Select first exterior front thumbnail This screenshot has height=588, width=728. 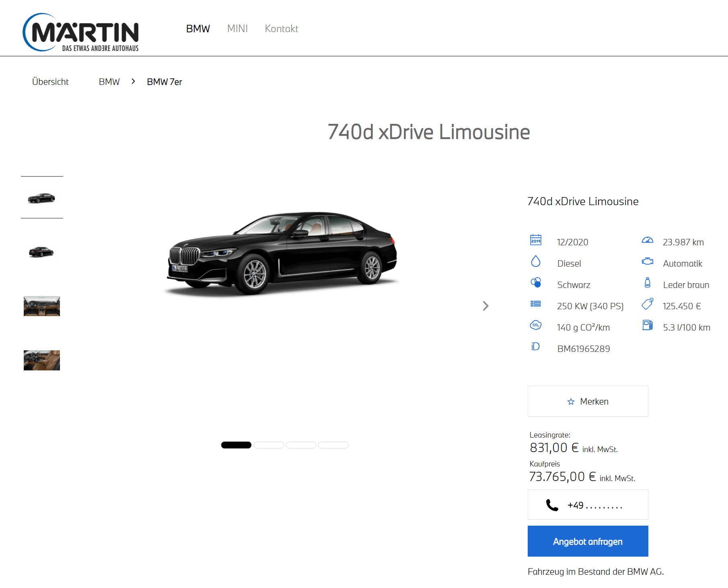42,197
